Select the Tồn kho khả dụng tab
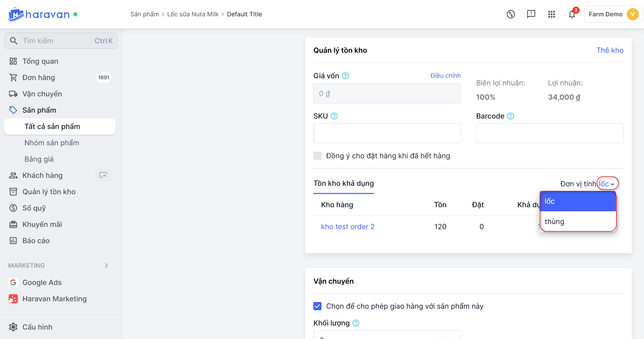Image resolution: width=644 pixels, height=339 pixels. [343, 184]
